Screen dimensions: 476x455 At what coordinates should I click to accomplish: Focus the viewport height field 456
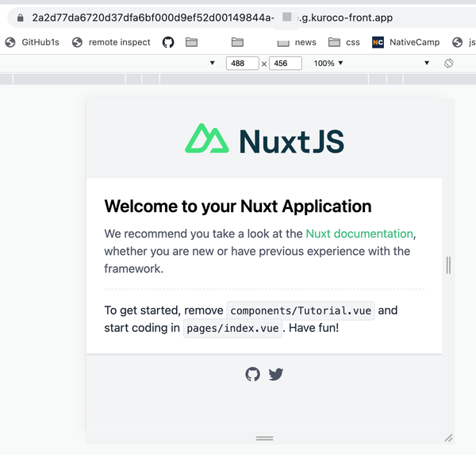coord(286,64)
